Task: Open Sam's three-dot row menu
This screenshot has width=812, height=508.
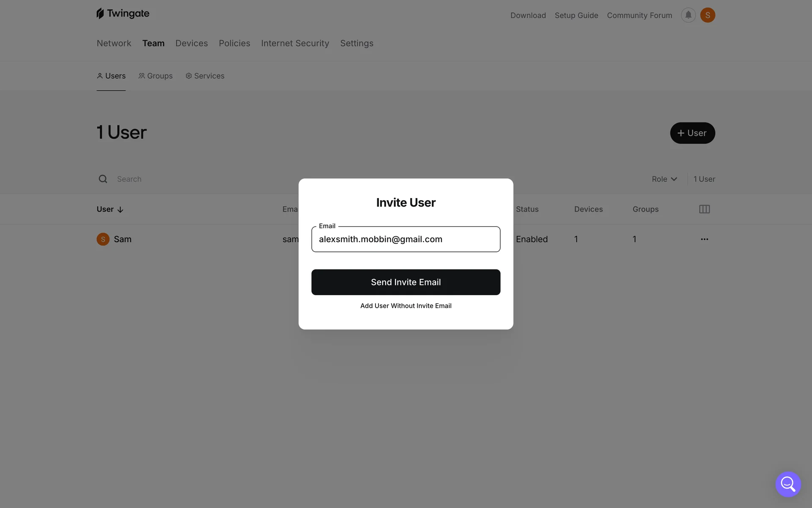Action: tap(704, 239)
